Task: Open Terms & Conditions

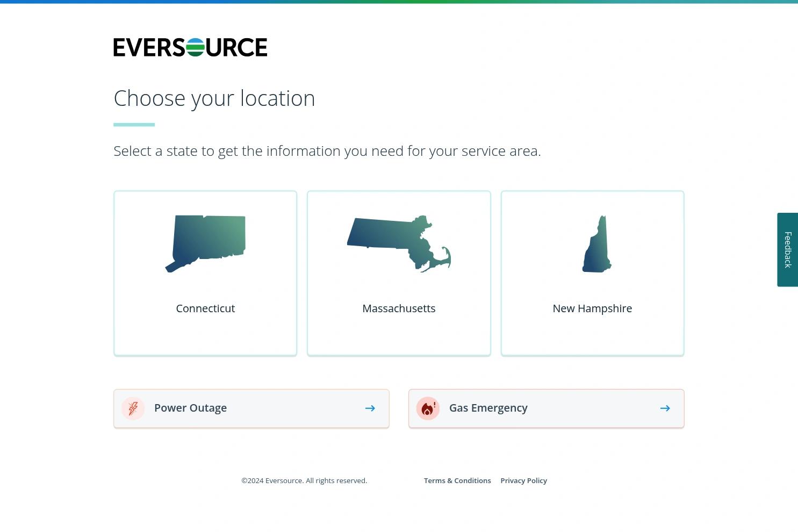Action: coord(457,480)
